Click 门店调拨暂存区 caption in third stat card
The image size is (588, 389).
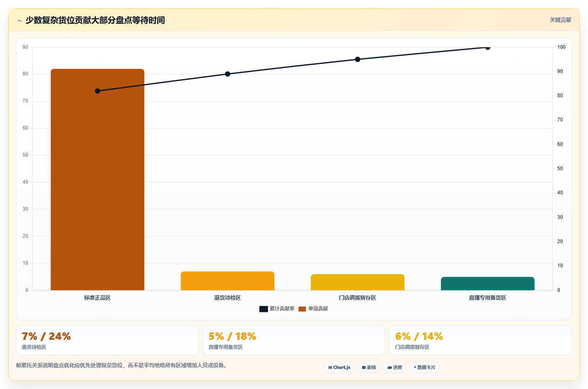click(x=412, y=347)
